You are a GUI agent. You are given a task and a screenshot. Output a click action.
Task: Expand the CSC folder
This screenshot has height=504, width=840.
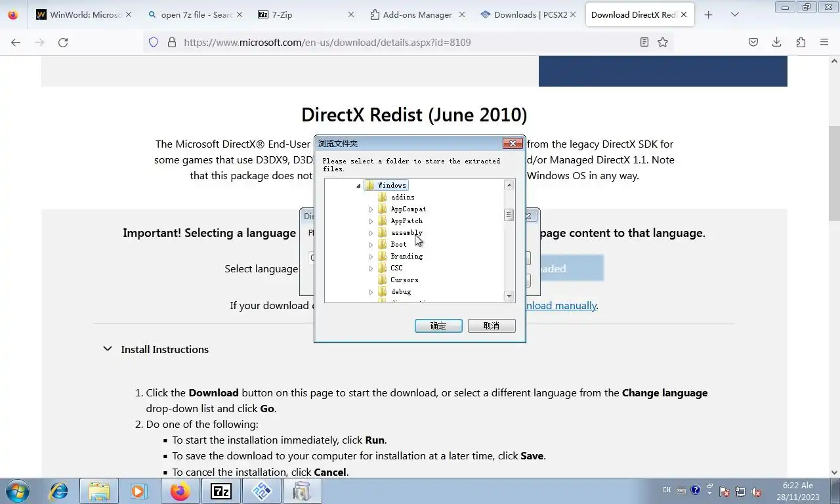click(371, 268)
